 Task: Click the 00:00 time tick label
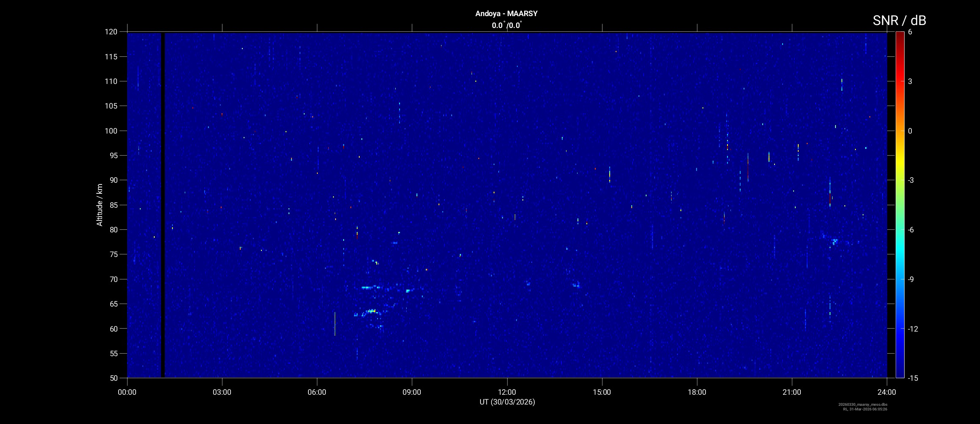click(x=127, y=392)
